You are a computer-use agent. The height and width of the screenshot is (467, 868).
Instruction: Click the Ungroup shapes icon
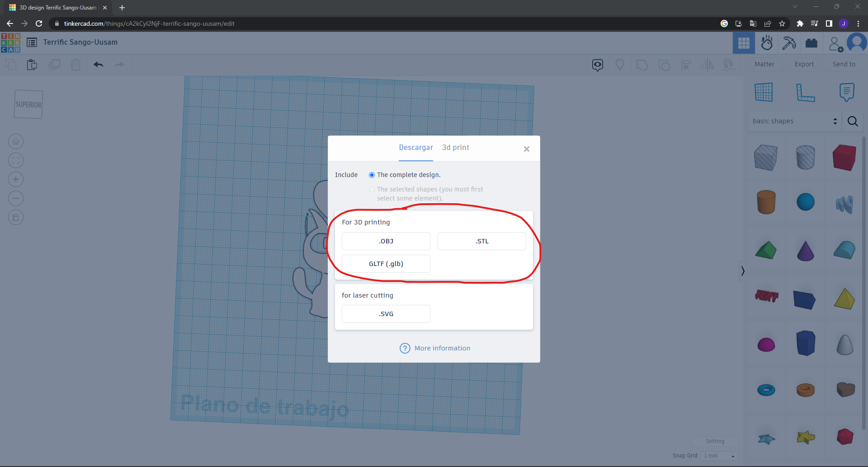point(664,65)
